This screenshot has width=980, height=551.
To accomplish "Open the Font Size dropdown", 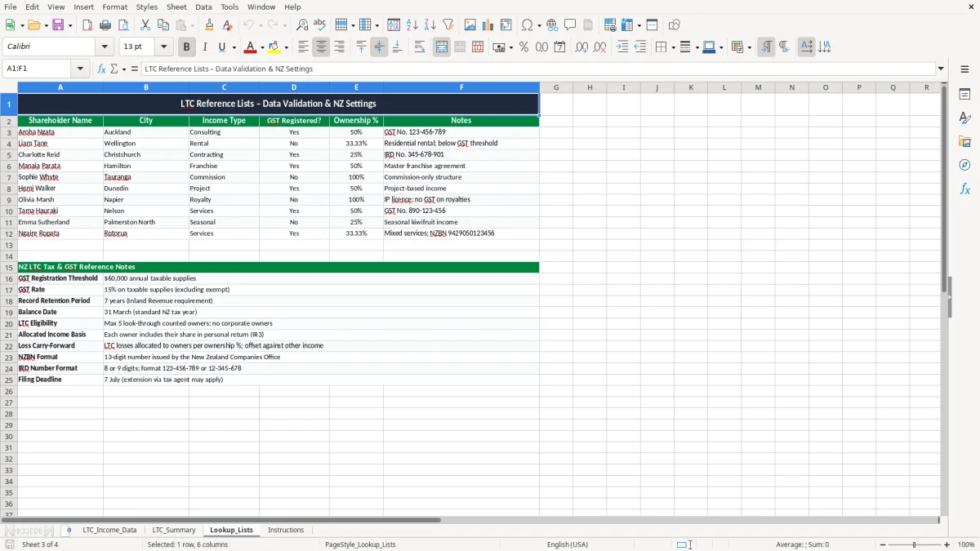I will tap(164, 47).
